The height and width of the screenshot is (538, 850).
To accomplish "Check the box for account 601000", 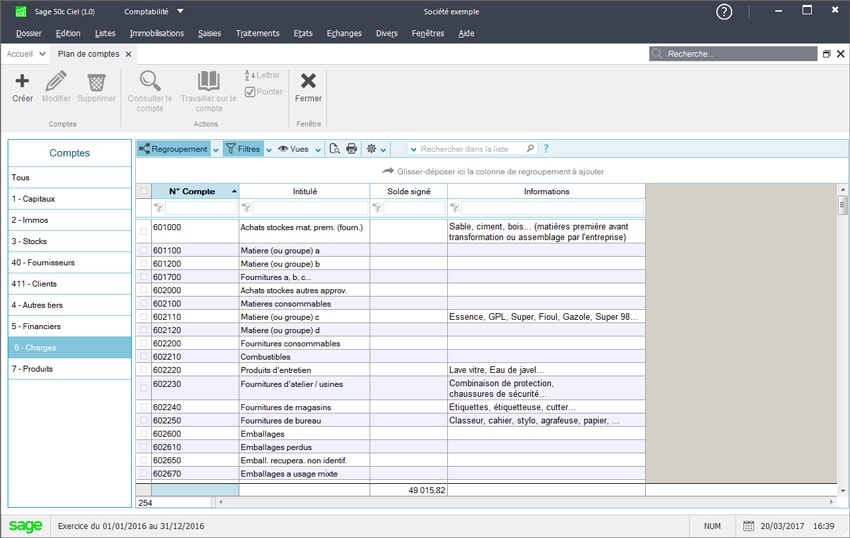I will point(144,231).
